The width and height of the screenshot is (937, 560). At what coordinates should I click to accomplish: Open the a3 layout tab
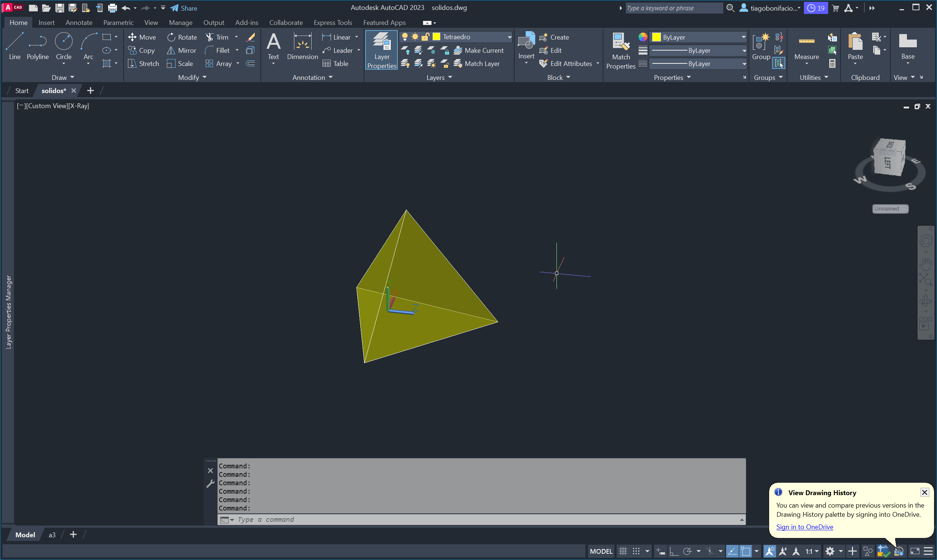(52, 535)
